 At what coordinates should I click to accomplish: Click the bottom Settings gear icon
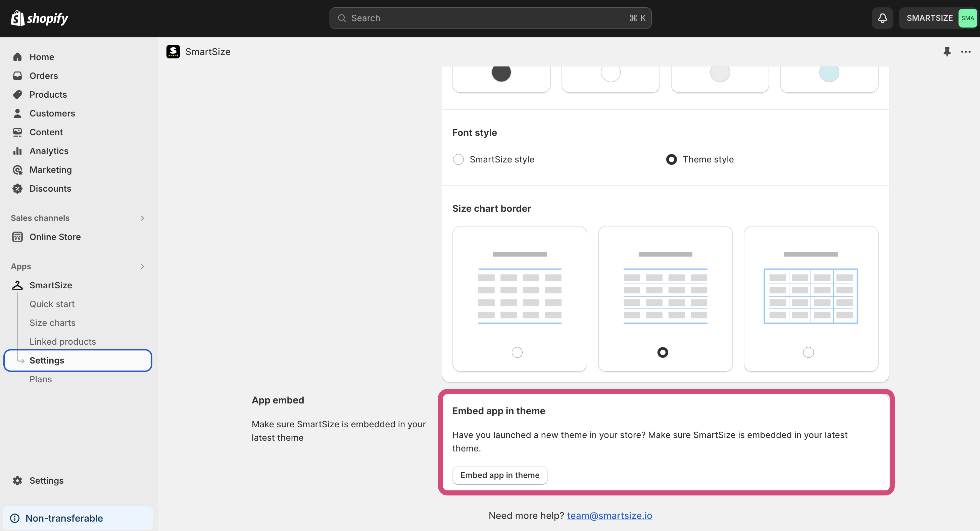(17, 480)
